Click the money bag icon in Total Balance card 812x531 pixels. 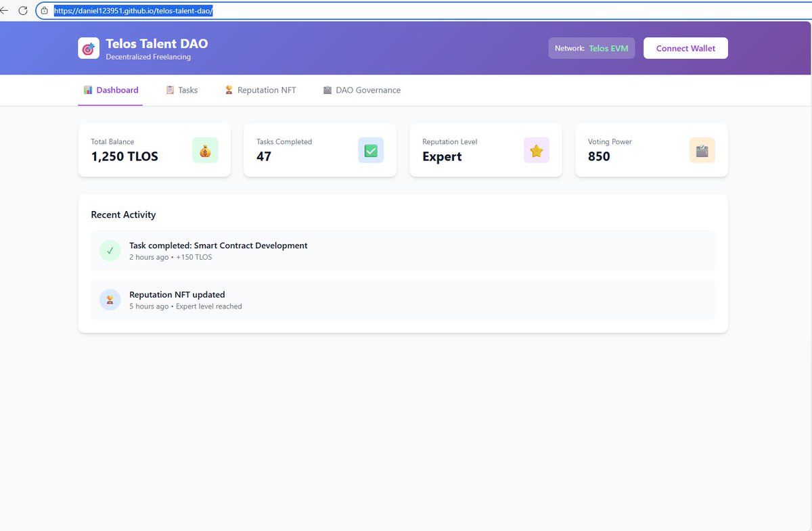[x=205, y=150]
